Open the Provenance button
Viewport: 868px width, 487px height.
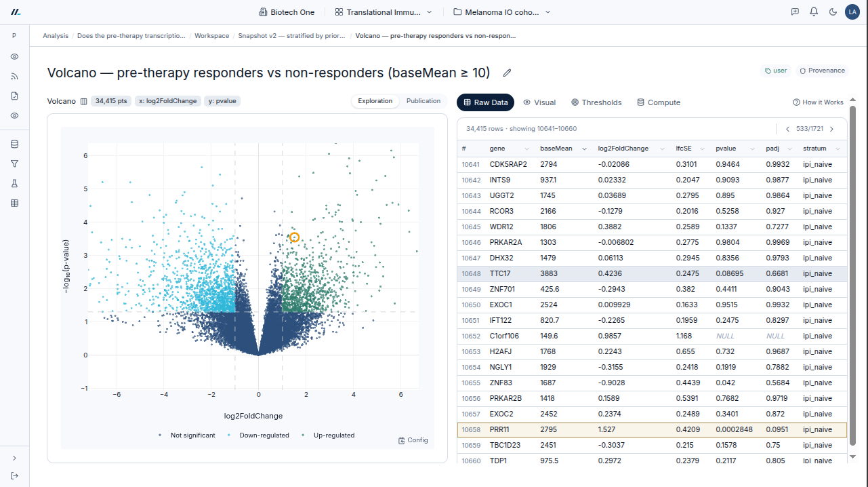click(x=822, y=71)
